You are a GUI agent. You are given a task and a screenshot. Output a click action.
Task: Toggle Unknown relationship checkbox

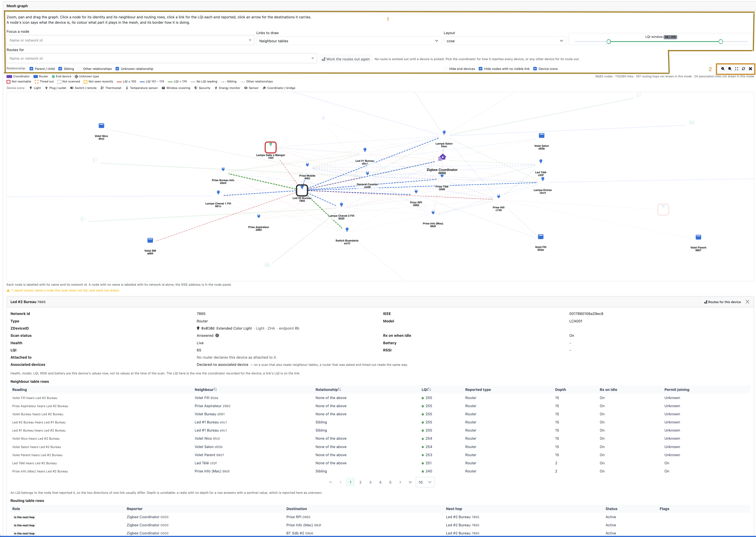[117, 69]
